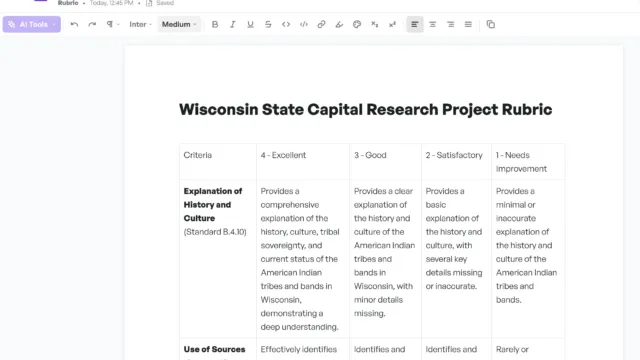This screenshot has height=360, width=640.
Task: Align text right
Action: (451, 24)
